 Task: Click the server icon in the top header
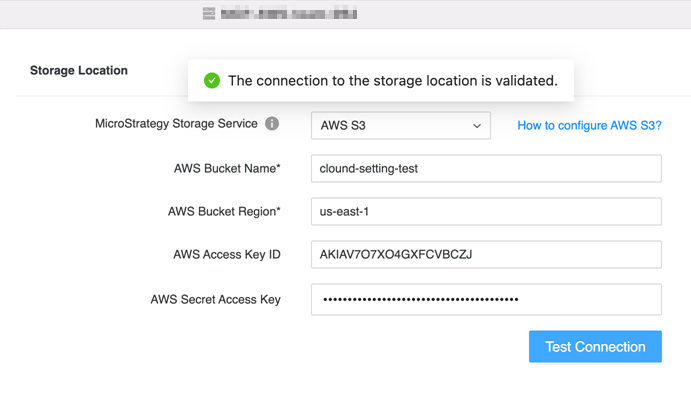click(x=209, y=14)
